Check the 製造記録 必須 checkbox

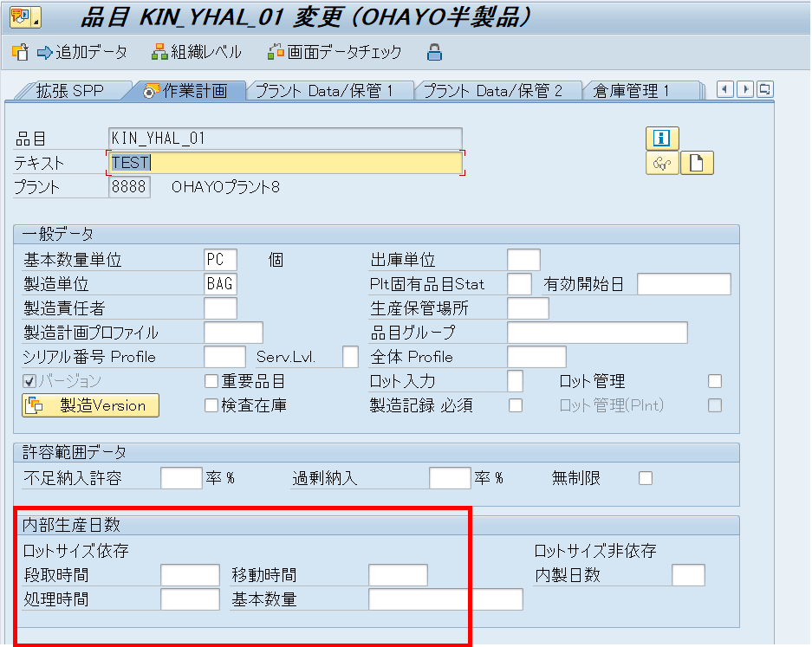point(516,405)
